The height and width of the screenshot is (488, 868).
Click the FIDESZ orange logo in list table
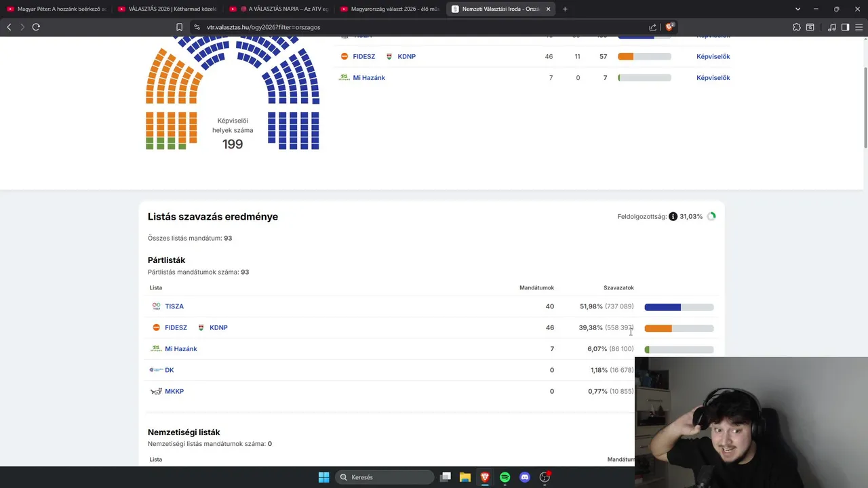coord(157,327)
